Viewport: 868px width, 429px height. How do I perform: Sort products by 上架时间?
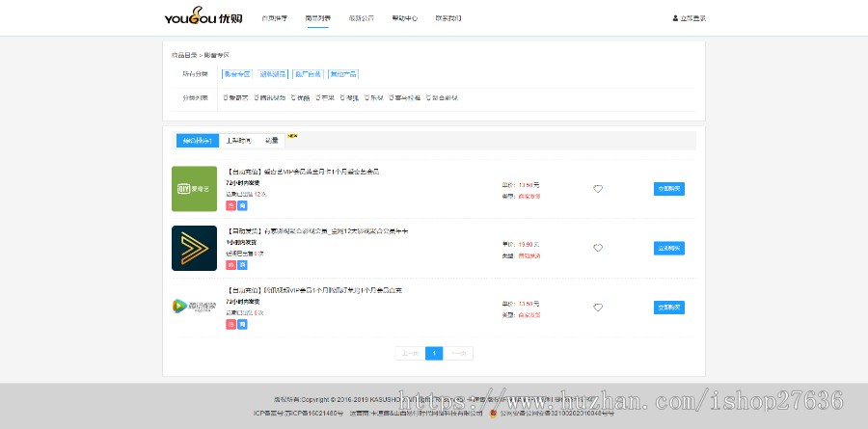[x=238, y=141]
